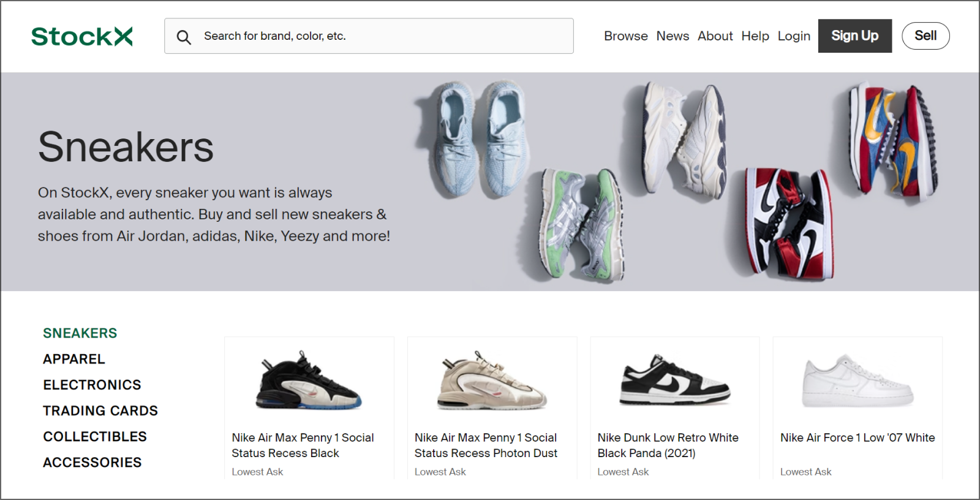Click Lowest Ask under Recess Black
980x500 pixels.
[257, 472]
